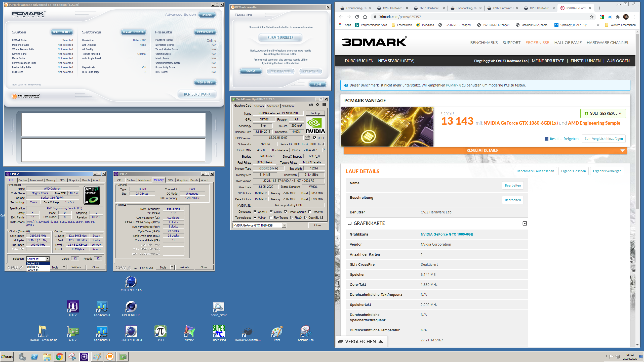The image size is (644, 362).
Task: Open the SuperPiMod desktop shortcut
Action: (x=219, y=334)
